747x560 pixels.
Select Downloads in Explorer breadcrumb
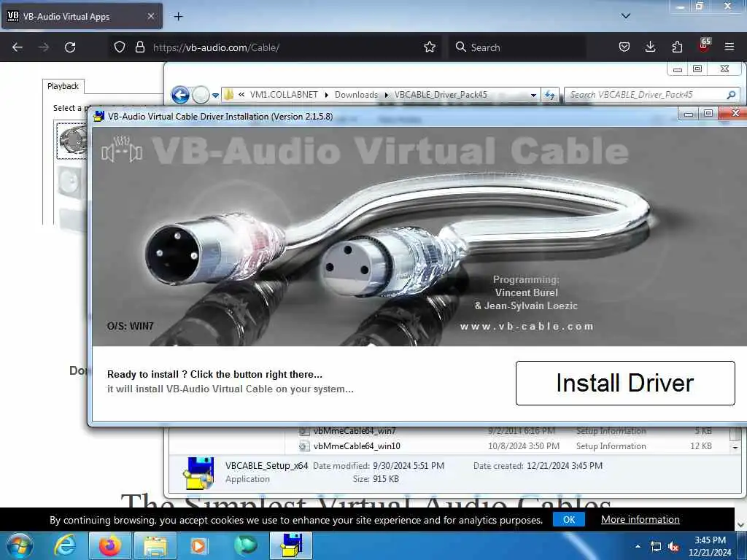[356, 95]
